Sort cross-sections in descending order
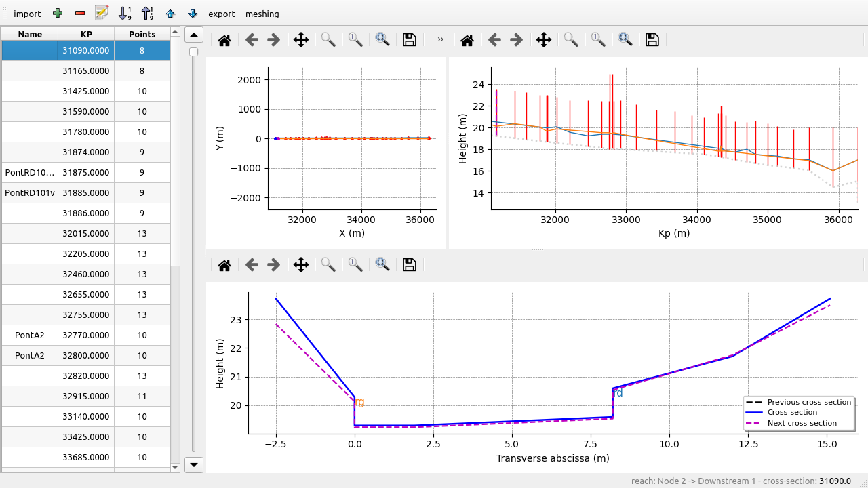The image size is (868, 488). tap(147, 14)
